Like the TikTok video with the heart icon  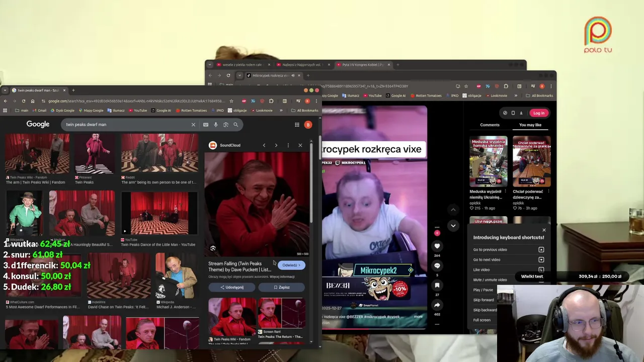coord(437,246)
